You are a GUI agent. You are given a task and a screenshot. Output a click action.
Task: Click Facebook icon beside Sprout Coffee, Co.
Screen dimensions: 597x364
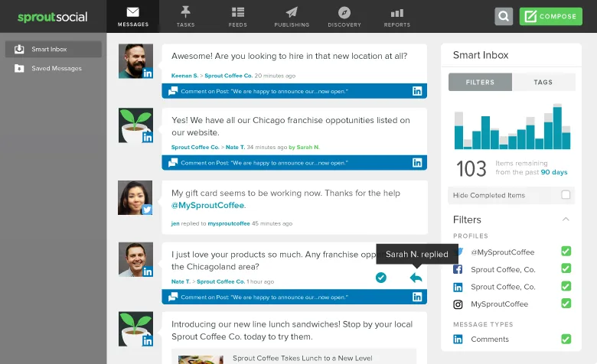(x=458, y=270)
